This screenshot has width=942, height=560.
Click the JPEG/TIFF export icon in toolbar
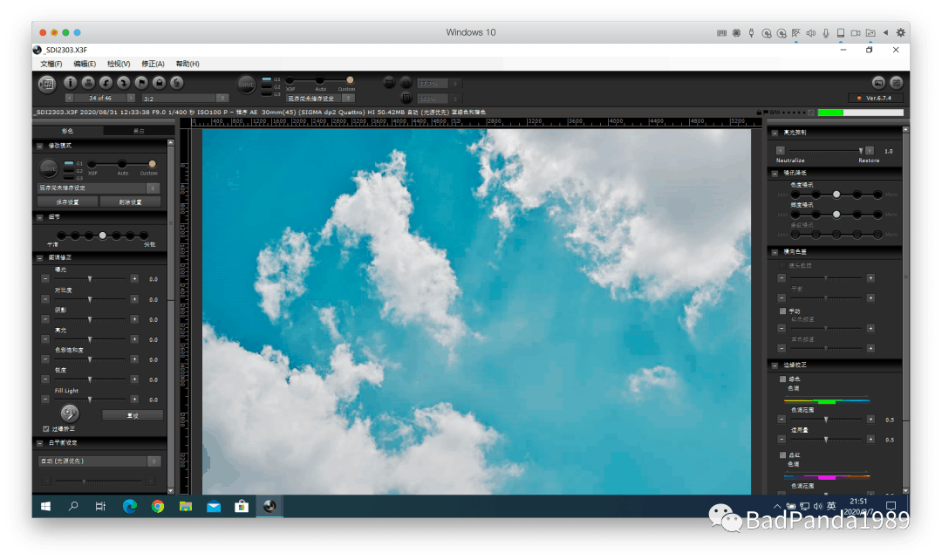(47, 84)
